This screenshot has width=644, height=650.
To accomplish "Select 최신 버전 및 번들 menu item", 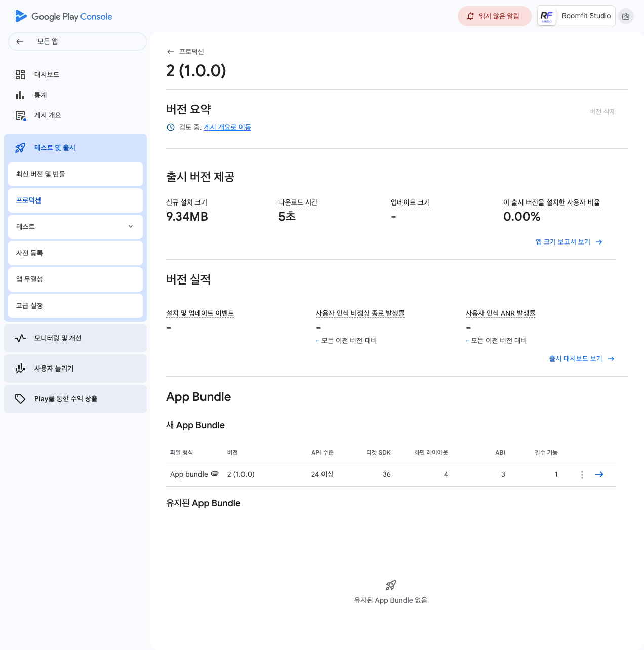I will click(75, 174).
